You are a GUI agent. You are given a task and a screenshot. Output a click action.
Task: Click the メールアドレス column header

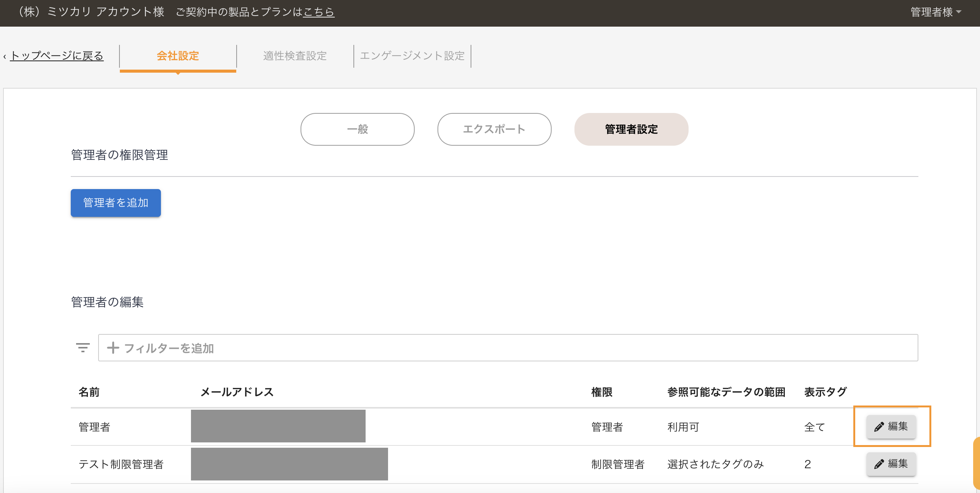[x=237, y=392]
